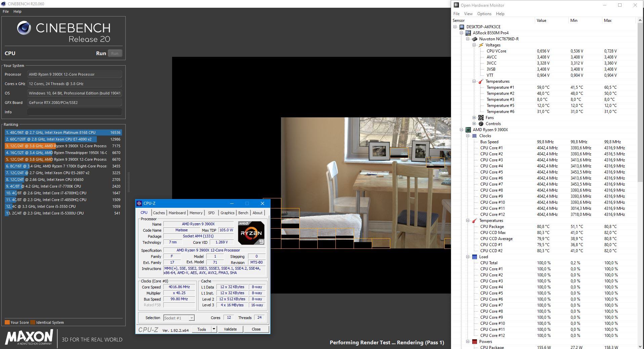Image resolution: width=644 pixels, height=349 pixels.
Task: Click the Your Score orange legend swatch
Action: point(7,322)
